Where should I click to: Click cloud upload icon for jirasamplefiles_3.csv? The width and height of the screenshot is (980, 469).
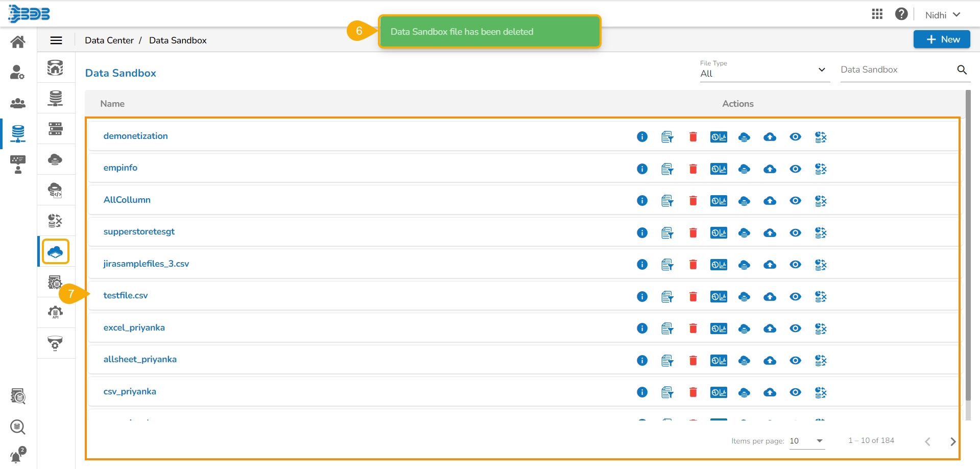pyautogui.click(x=770, y=265)
